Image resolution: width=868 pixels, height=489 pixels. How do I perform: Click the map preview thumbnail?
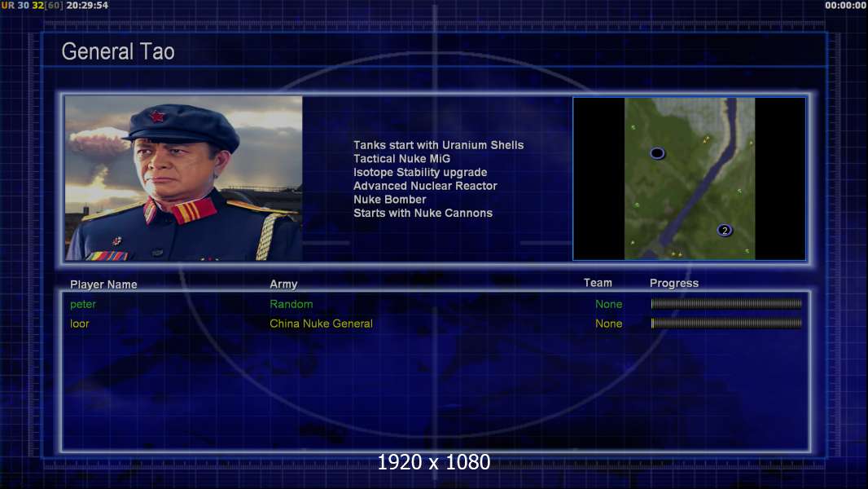click(689, 178)
